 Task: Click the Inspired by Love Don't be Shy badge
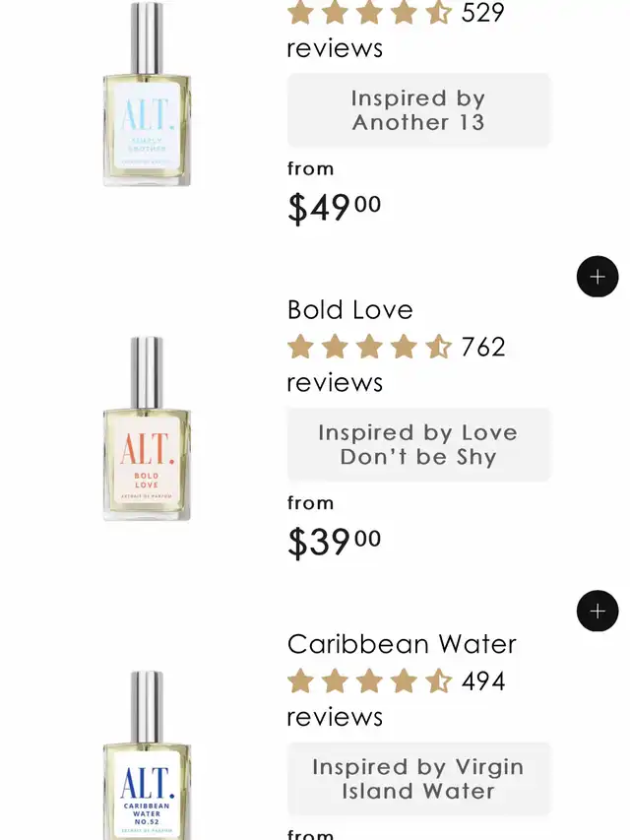click(x=418, y=445)
